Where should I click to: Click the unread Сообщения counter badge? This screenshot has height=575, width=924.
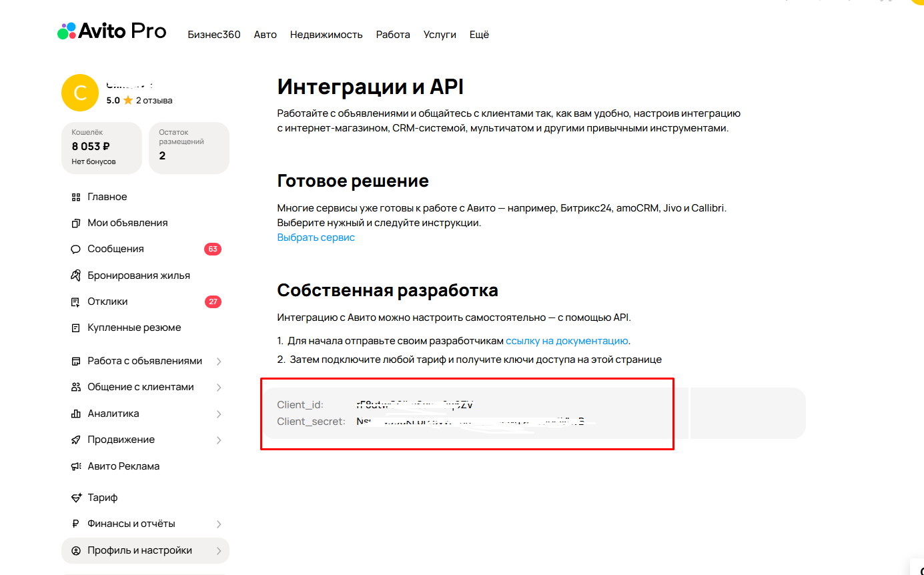[213, 248]
